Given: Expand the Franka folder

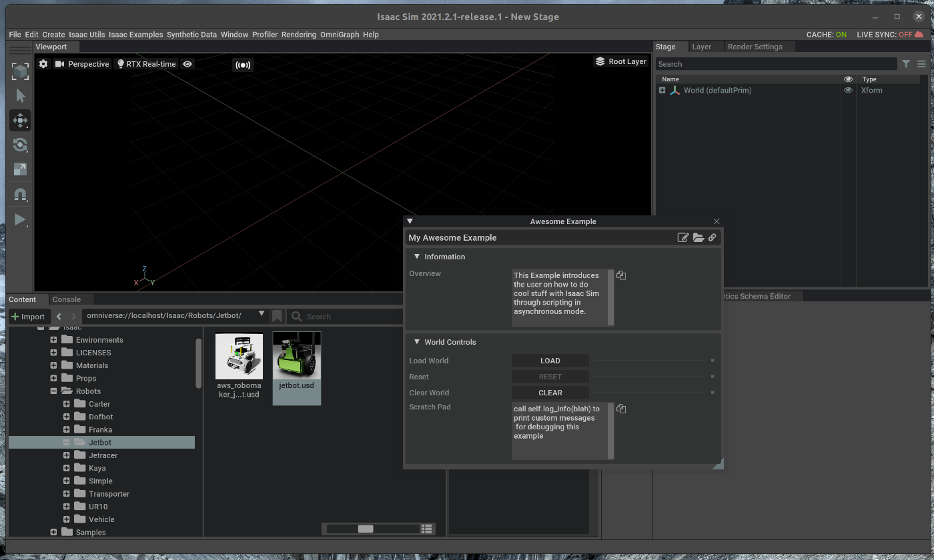Looking at the screenshot, I should point(66,429).
